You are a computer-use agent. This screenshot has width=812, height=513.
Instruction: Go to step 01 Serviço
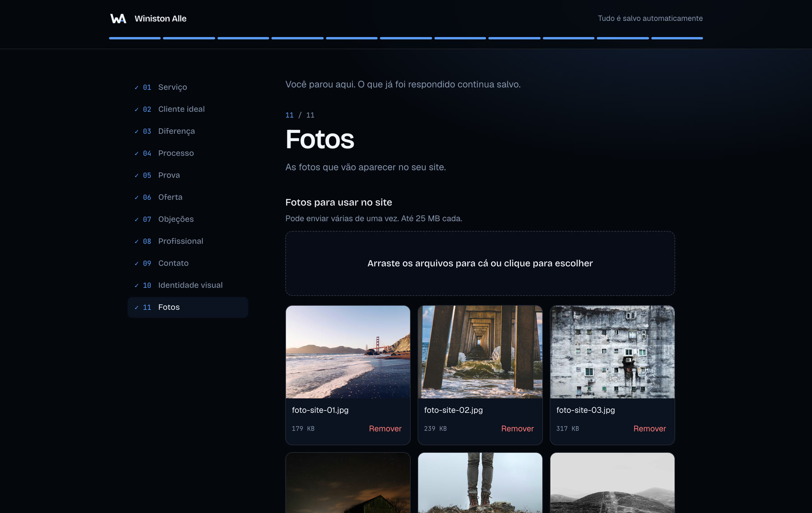click(x=188, y=87)
